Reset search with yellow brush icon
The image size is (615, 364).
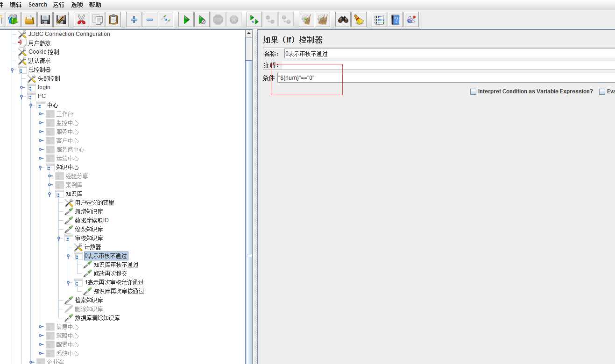(x=358, y=20)
